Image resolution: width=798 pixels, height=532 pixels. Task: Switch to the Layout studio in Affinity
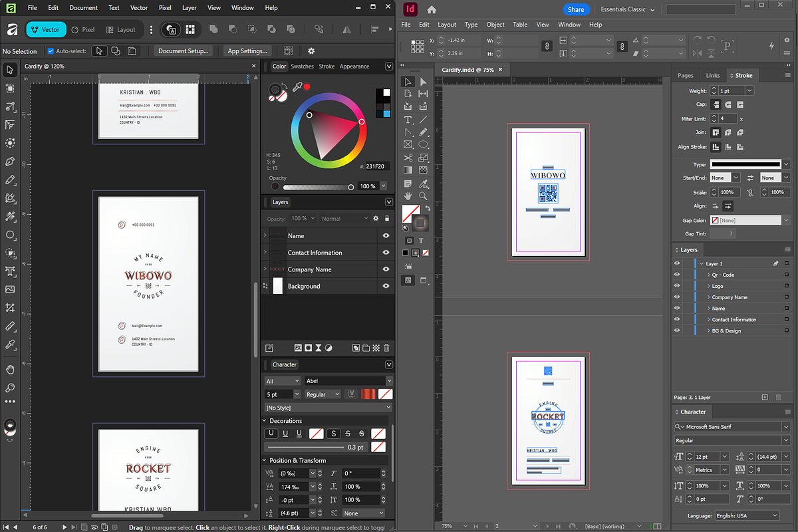point(120,30)
